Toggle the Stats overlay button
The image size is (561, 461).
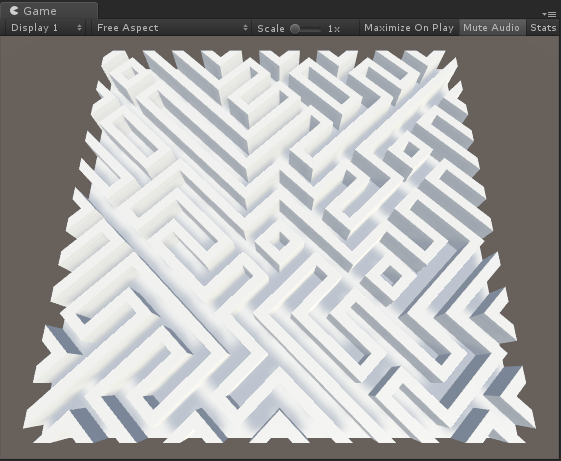click(x=543, y=28)
